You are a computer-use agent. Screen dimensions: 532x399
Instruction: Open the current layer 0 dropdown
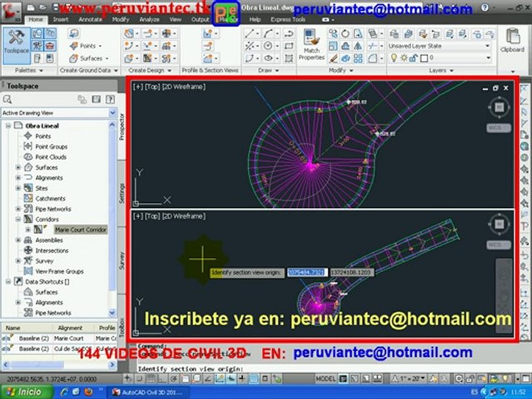[x=439, y=58]
